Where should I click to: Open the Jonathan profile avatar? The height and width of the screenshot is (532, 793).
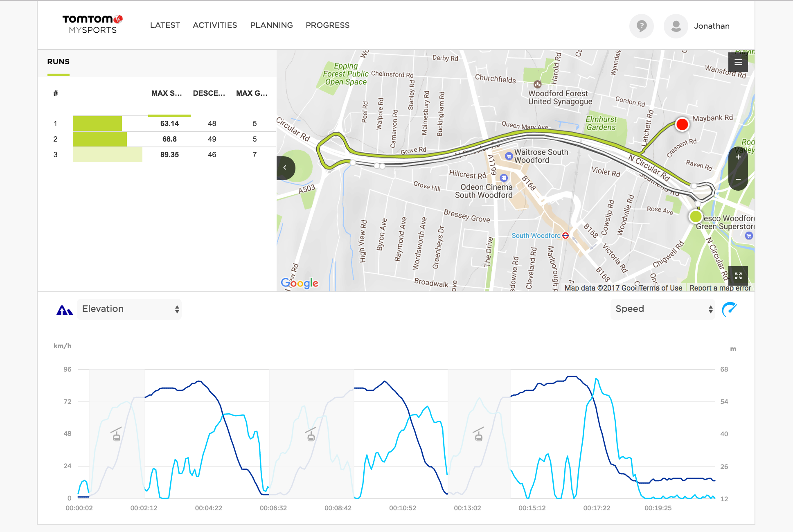tap(676, 26)
